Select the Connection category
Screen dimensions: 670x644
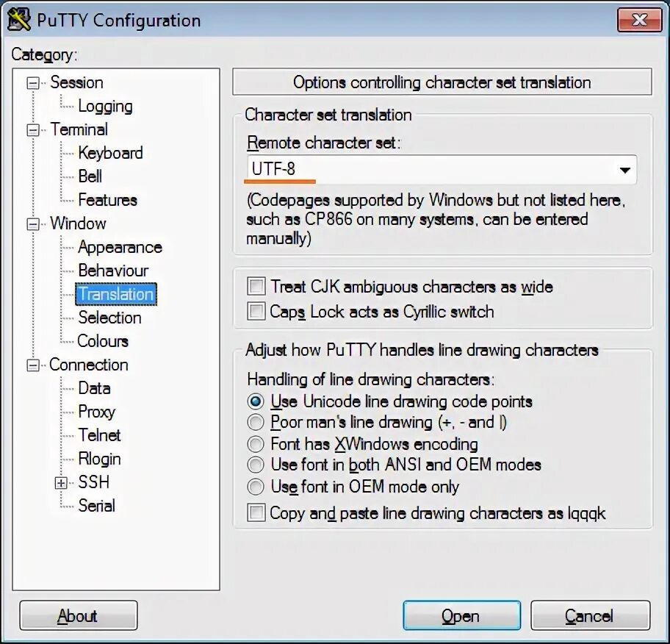pos(89,365)
